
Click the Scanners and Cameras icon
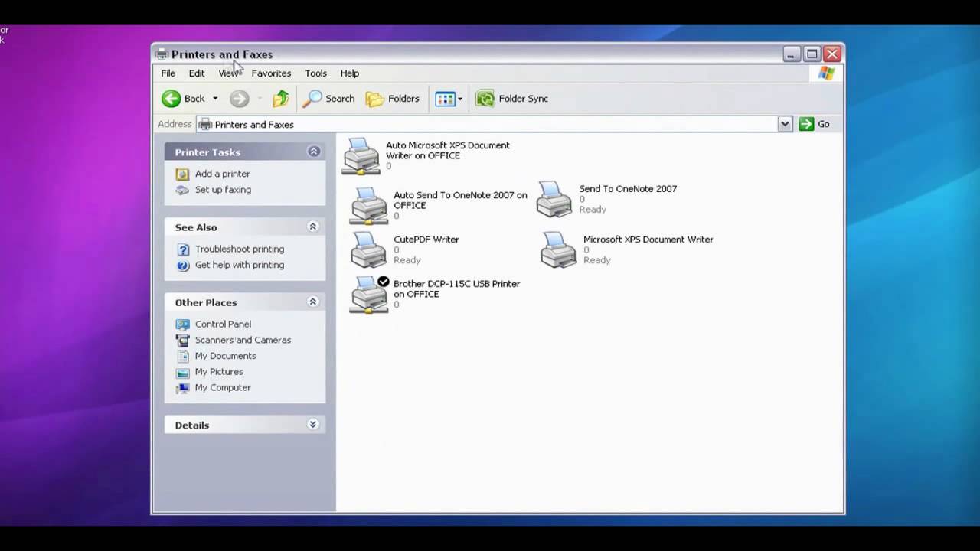[x=182, y=341]
